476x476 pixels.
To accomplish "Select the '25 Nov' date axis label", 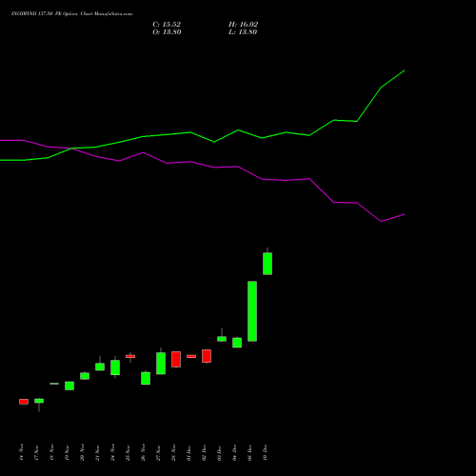I will (x=128, y=452).
